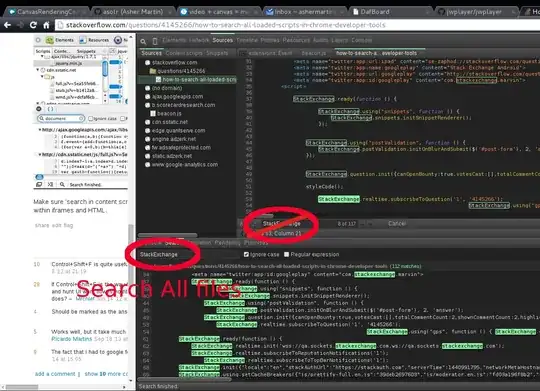
Task: Reload the page with refresh icon
Action: coord(33,25)
